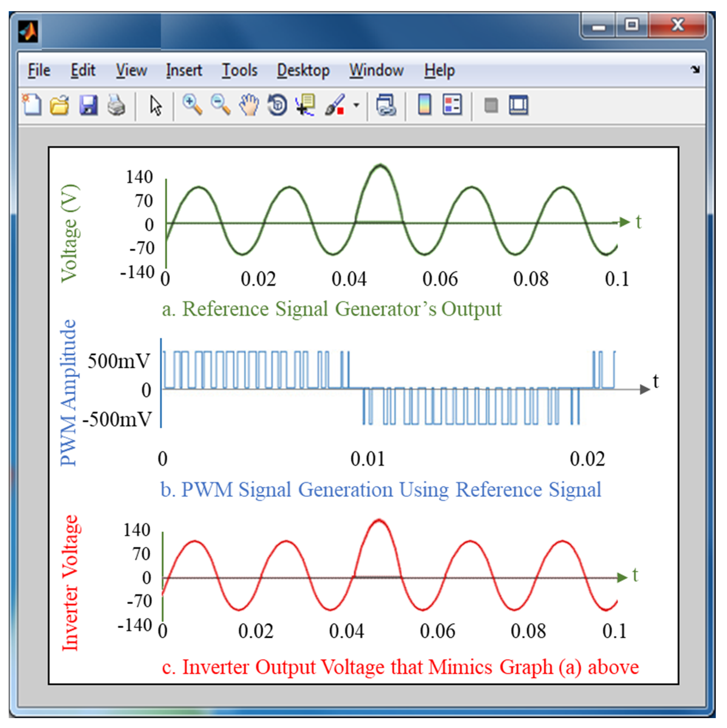Image resolution: width=727 pixels, height=728 pixels.
Task: Show plot tools and dock figure
Action: coord(519,105)
